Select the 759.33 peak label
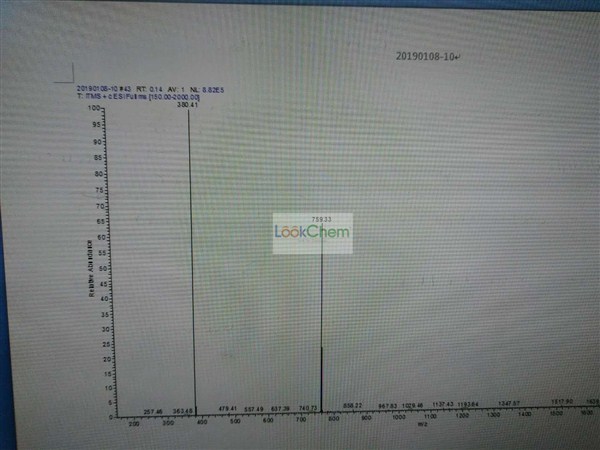Image resolution: width=600 pixels, height=450 pixels. [x=321, y=217]
